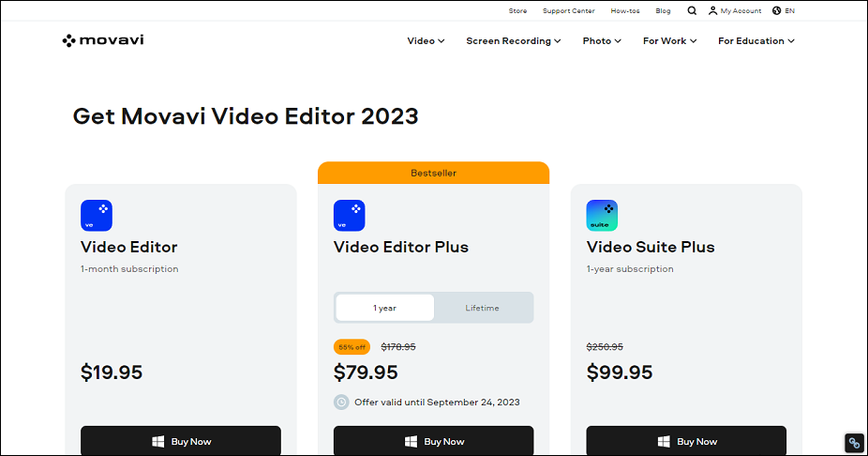Click the $19.95 price

tap(112, 372)
